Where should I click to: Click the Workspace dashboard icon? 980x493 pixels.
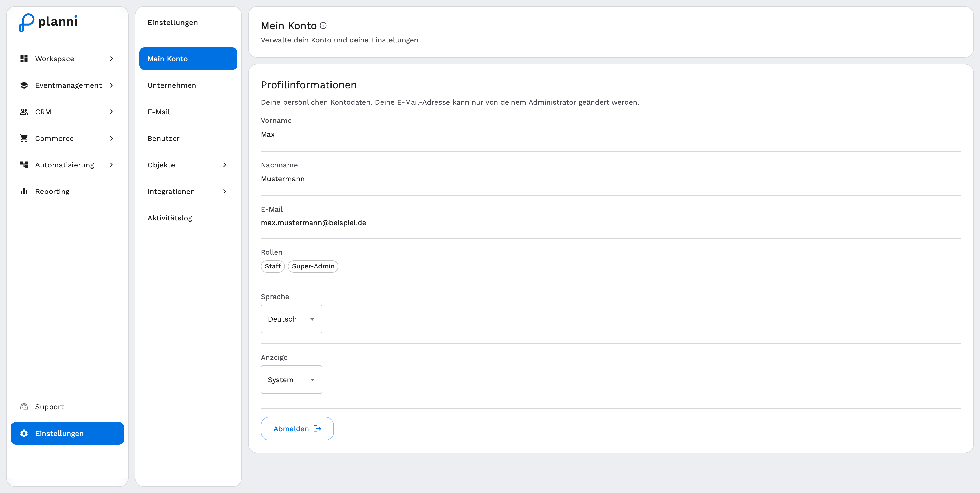coord(24,59)
